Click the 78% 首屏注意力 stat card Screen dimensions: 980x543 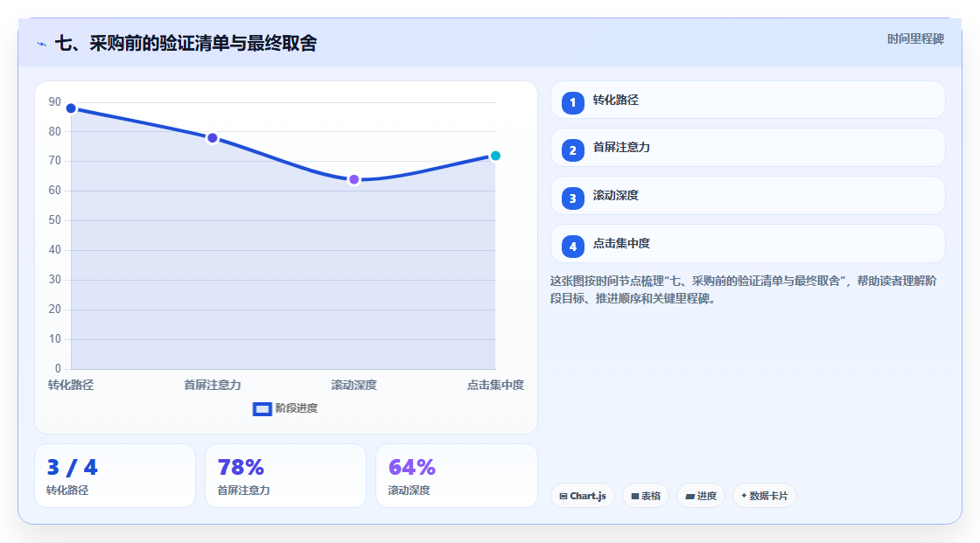click(285, 476)
